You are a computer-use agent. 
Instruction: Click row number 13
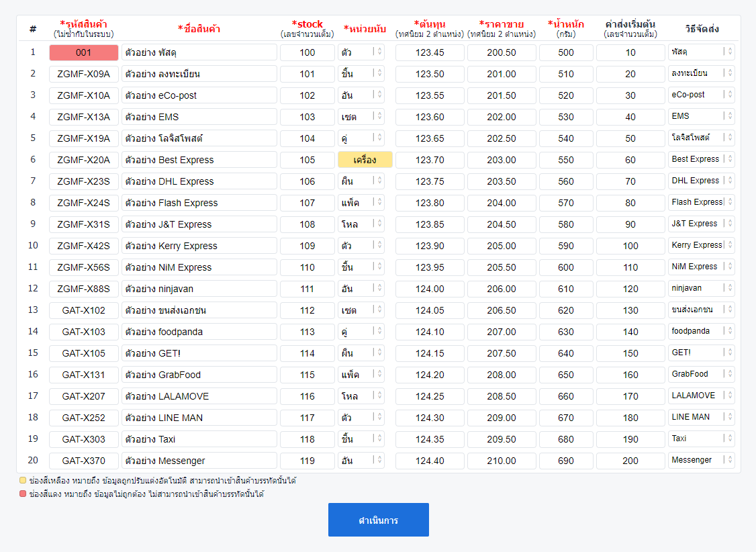(33, 310)
